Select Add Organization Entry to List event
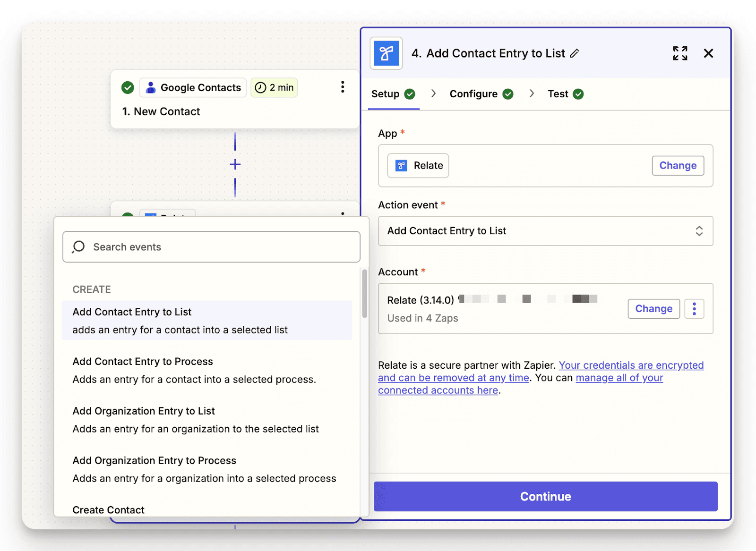 coord(207,419)
